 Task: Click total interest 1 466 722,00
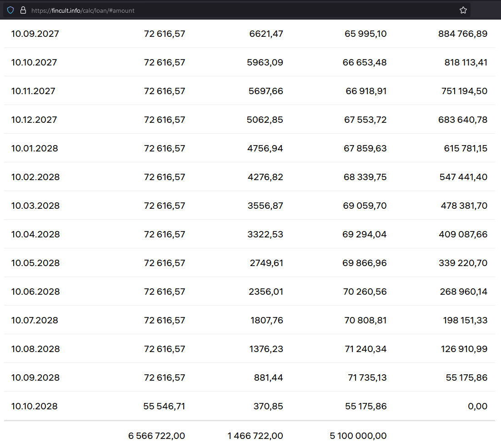(x=255, y=436)
